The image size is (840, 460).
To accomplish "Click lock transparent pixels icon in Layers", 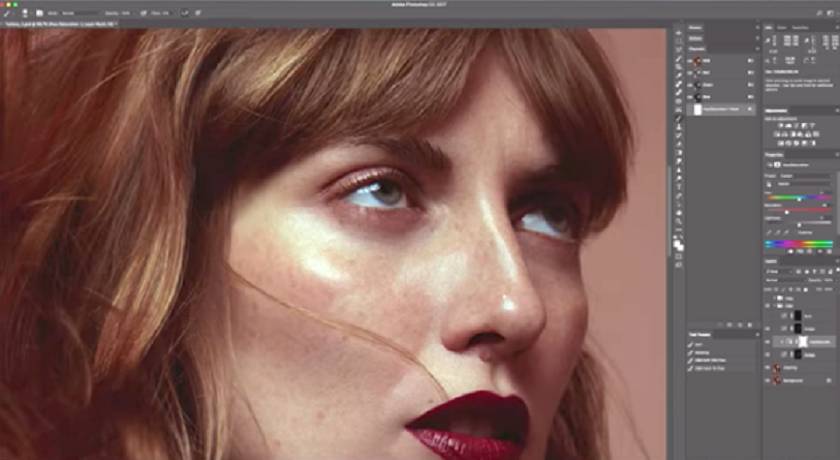I will tap(778, 289).
